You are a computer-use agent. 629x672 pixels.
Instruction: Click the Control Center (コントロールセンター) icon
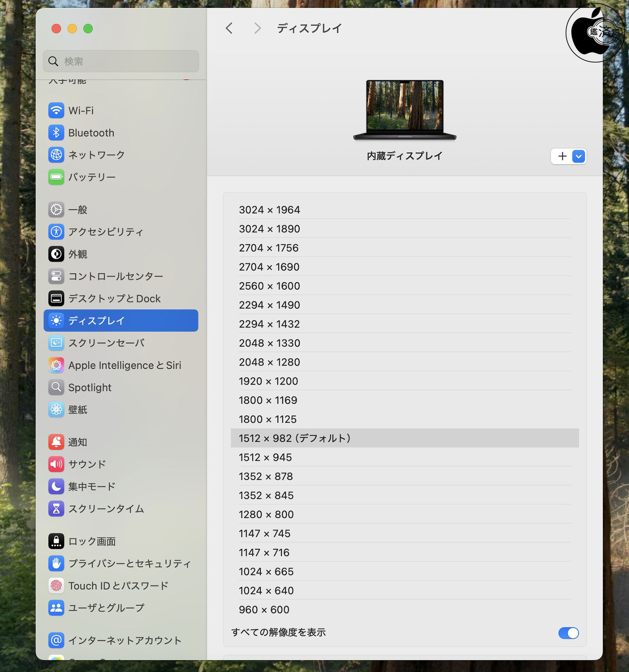tap(56, 276)
